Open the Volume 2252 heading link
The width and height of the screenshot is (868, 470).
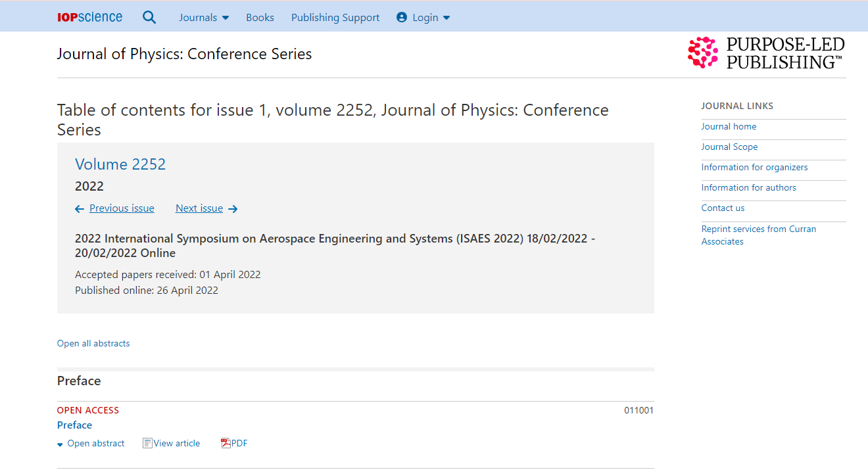coord(120,164)
